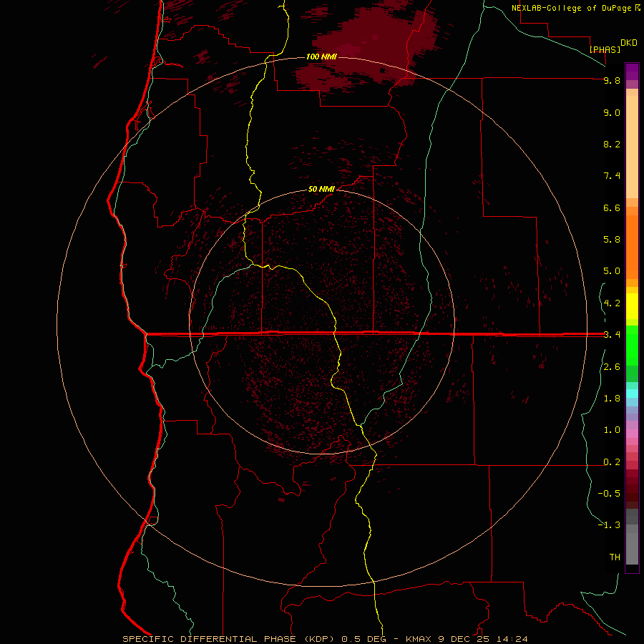
Task: Click the 9.0 scale value
Action: click(x=612, y=112)
